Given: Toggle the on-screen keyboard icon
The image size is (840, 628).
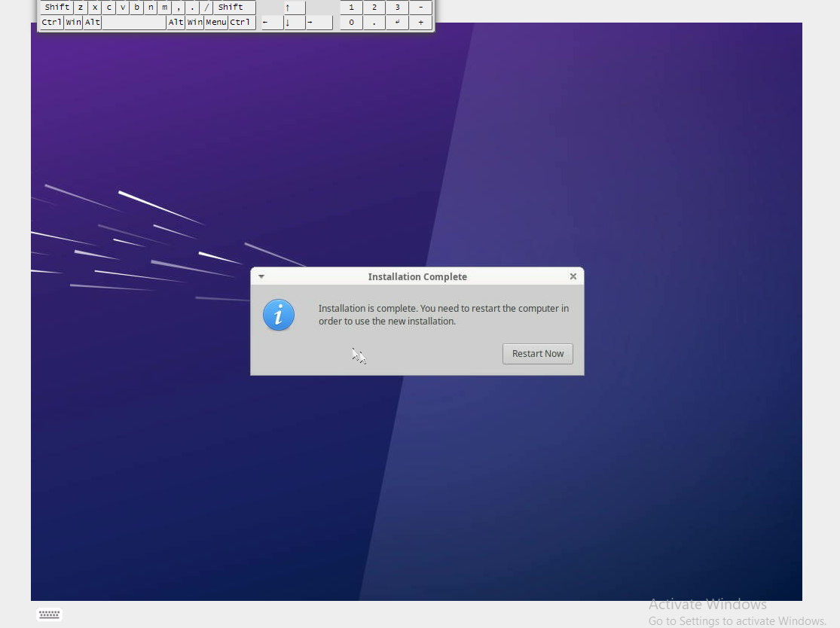Looking at the screenshot, I should click(50, 614).
